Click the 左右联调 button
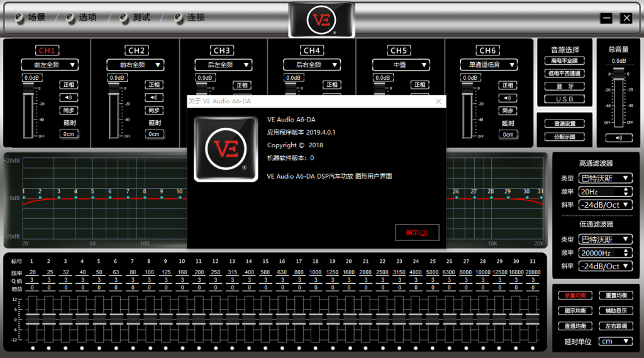This screenshot has width=644, height=358. pyautogui.click(x=616, y=326)
